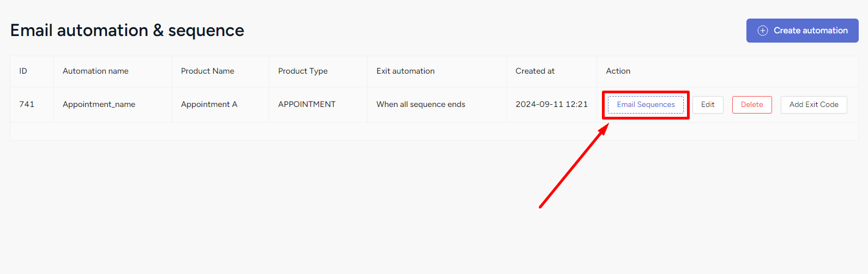The width and height of the screenshot is (868, 274).
Task: Click the Appointment_name cell
Action: (x=99, y=104)
